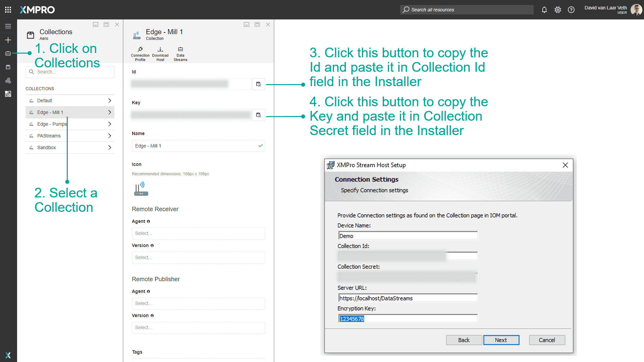Click the notifications bell icon

[x=544, y=10]
